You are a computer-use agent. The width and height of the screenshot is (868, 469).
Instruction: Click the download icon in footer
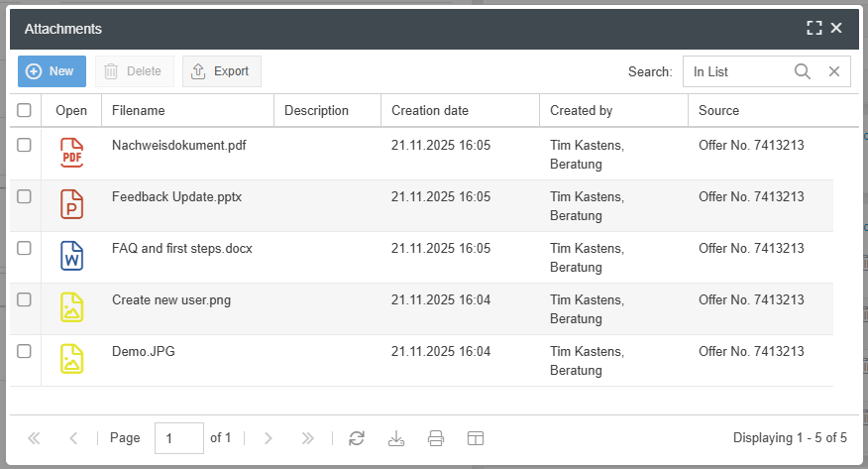point(396,437)
